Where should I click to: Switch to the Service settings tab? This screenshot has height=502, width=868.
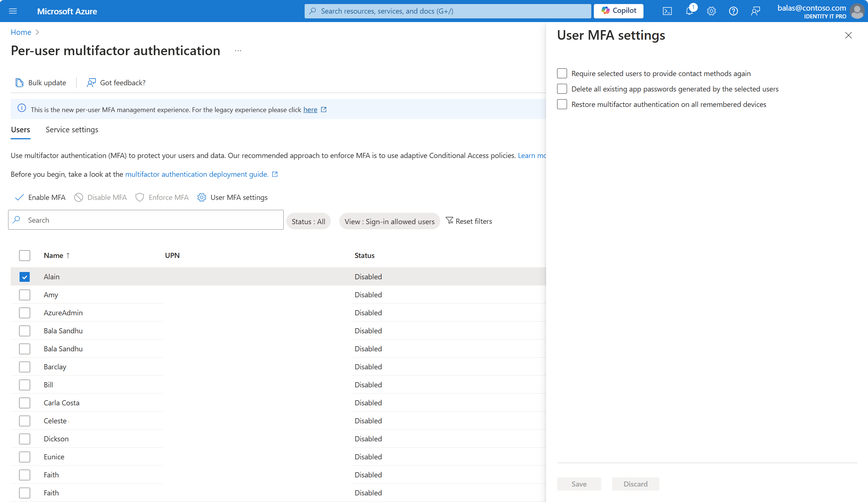coord(72,129)
